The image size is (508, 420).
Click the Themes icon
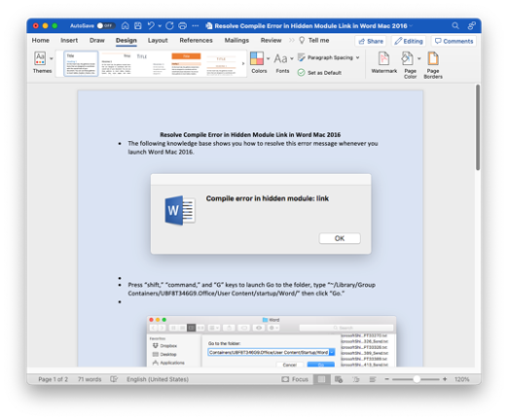click(40, 58)
